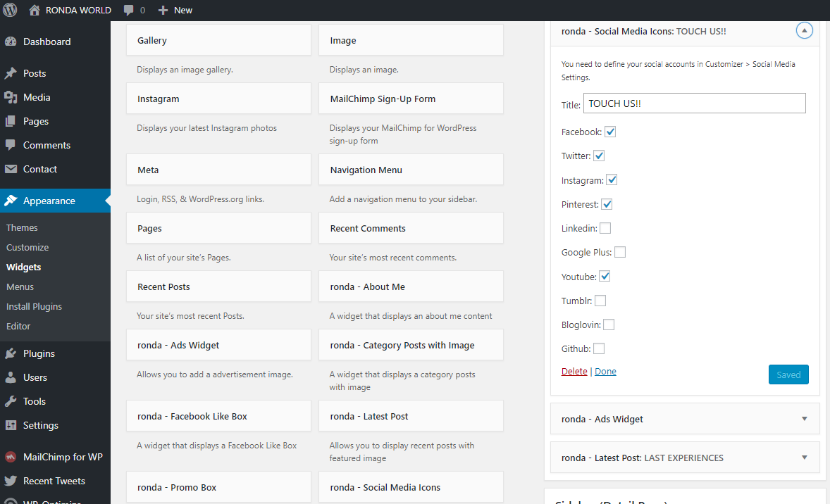
Task: Click the MailChimp for WP icon
Action: [11, 457]
